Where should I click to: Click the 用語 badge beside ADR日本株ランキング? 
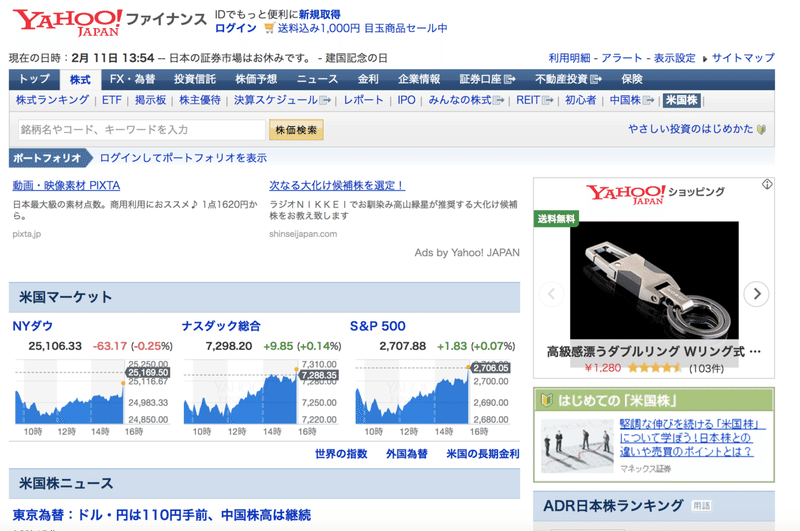click(702, 506)
